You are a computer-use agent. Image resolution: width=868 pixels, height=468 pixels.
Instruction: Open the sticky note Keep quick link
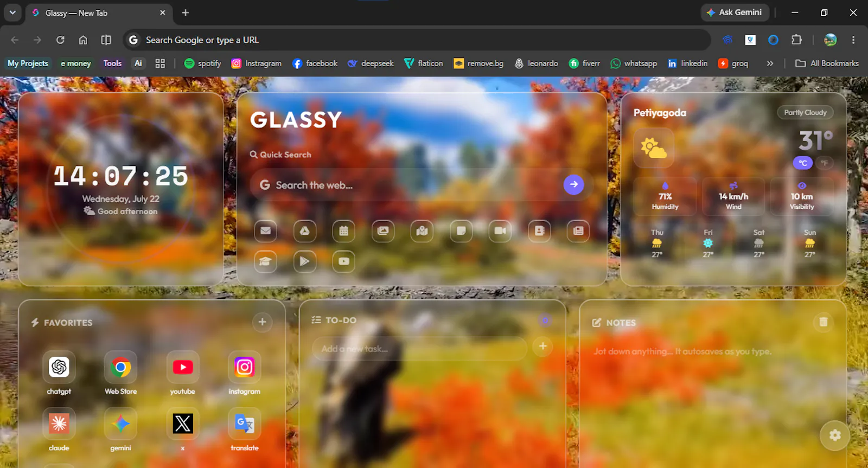coord(461,231)
